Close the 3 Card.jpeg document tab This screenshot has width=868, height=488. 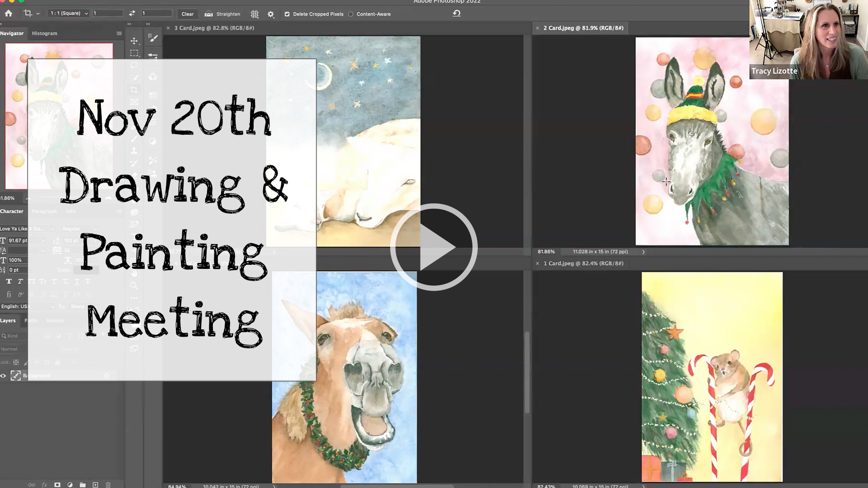point(168,28)
